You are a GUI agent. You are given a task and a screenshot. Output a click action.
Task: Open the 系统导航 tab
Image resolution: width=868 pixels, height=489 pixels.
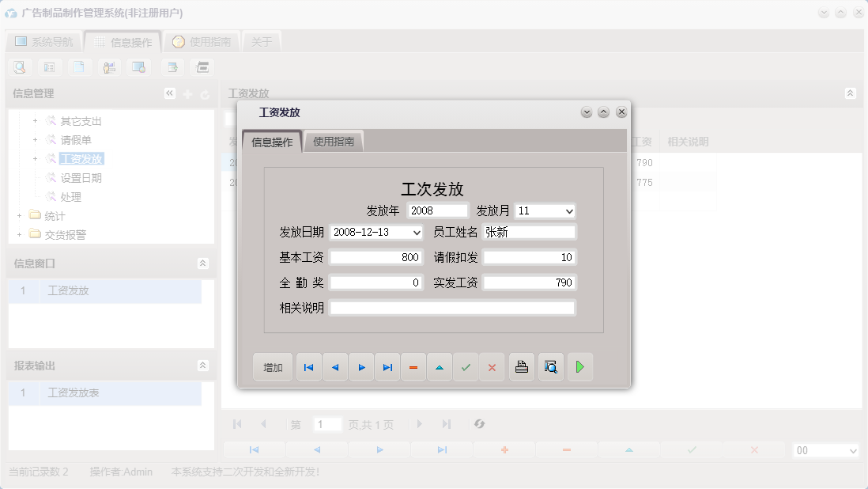43,40
